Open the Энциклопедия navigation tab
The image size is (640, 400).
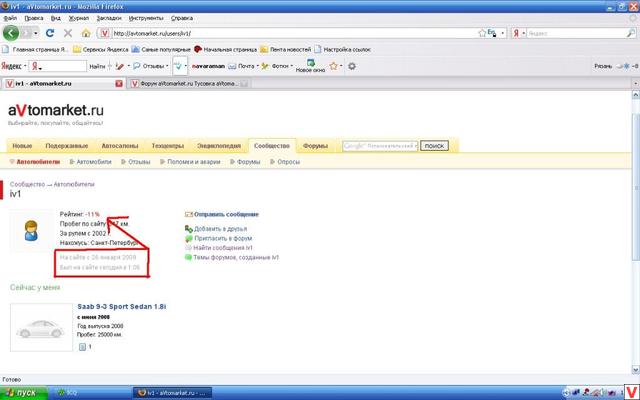pyautogui.click(x=218, y=146)
